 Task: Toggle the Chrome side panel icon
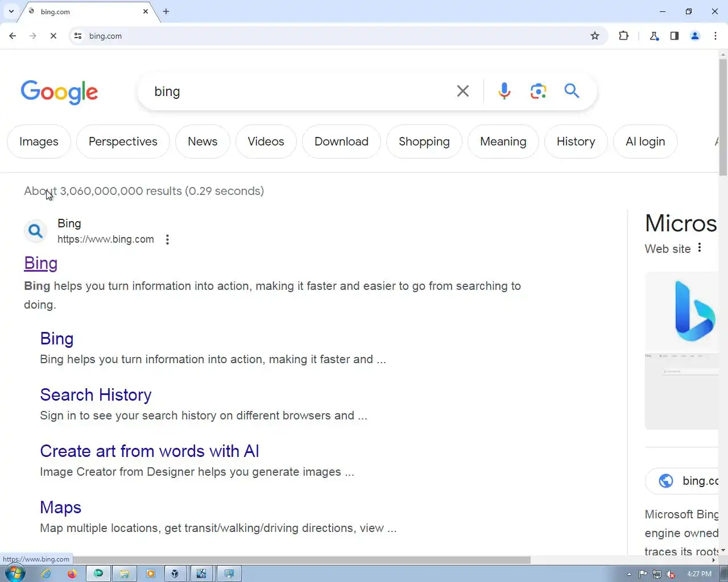coord(675,36)
